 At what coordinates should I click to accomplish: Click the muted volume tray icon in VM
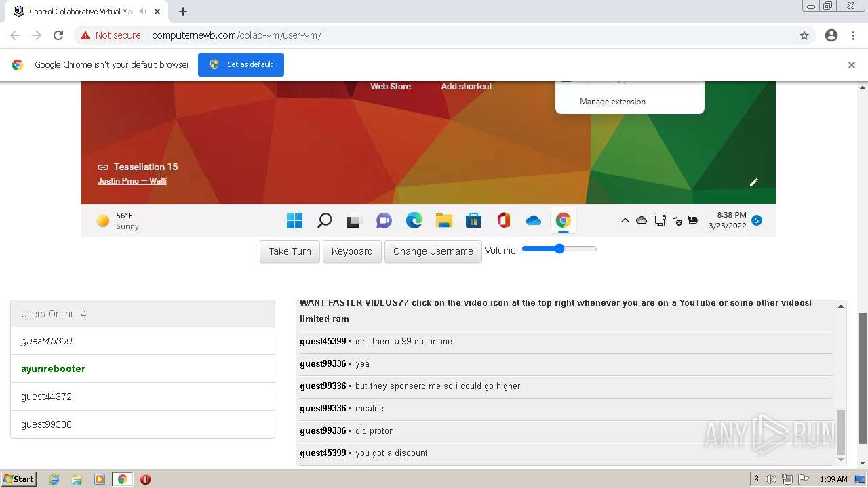click(677, 220)
